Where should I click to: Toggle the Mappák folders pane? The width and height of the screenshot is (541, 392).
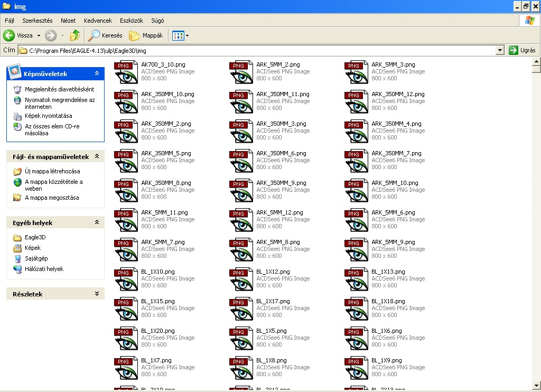pos(146,35)
